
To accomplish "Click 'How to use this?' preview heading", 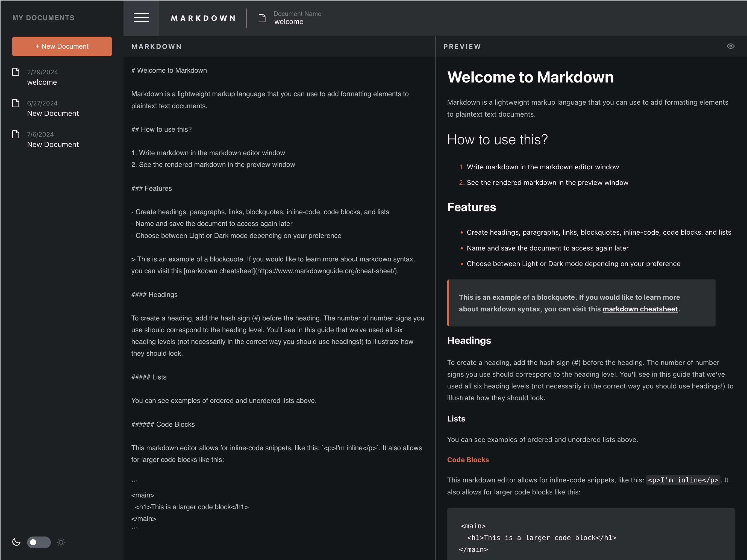I will pyautogui.click(x=498, y=139).
